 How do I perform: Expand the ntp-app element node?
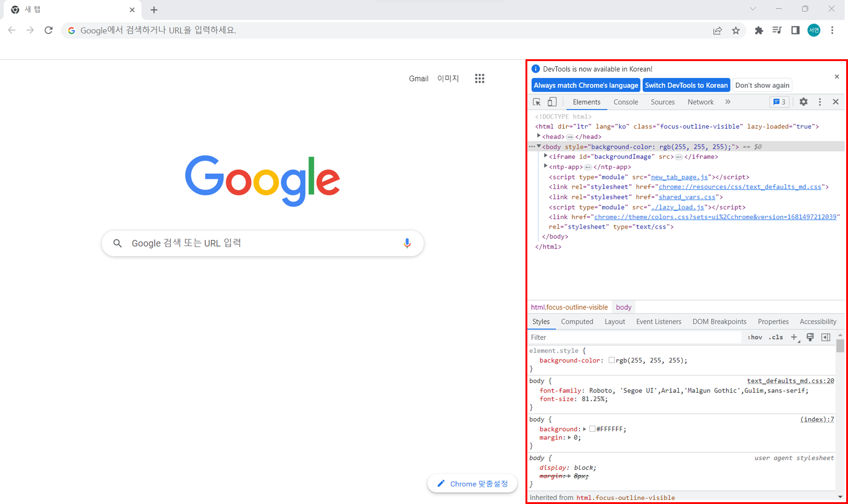click(x=545, y=167)
